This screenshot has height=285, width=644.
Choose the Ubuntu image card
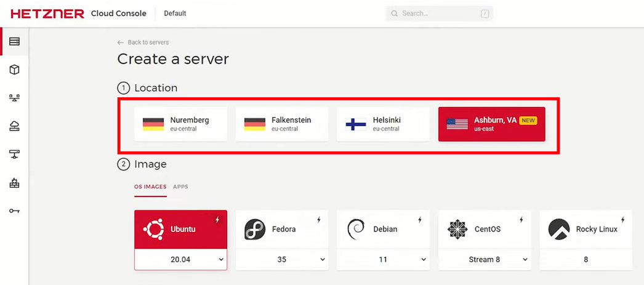coord(181,229)
